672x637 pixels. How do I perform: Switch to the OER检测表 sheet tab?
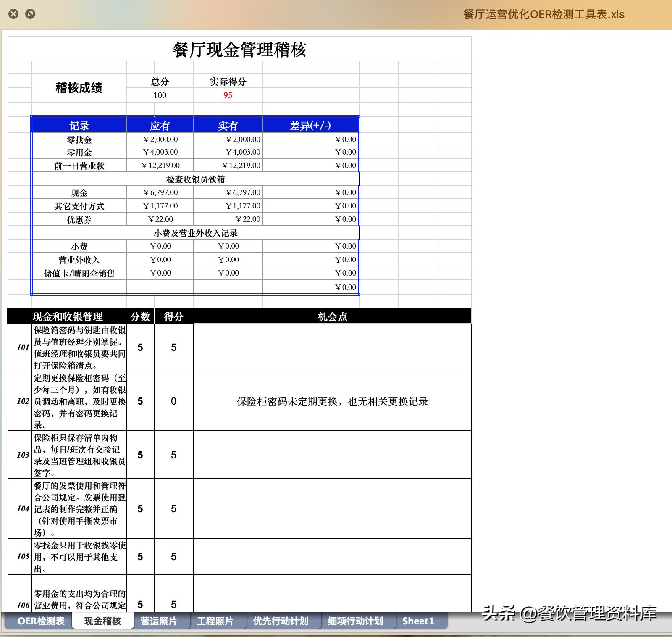(41, 621)
